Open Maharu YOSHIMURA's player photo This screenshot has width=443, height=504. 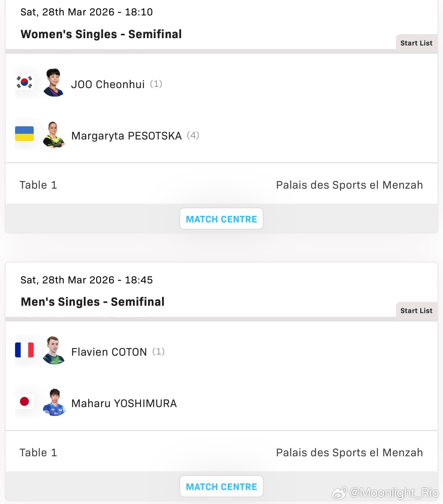54,402
